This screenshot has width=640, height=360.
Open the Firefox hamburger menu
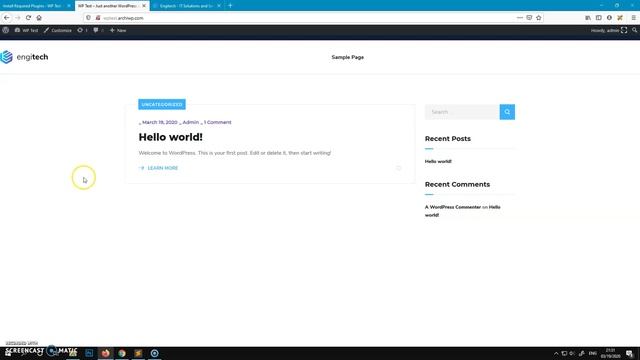point(633,18)
